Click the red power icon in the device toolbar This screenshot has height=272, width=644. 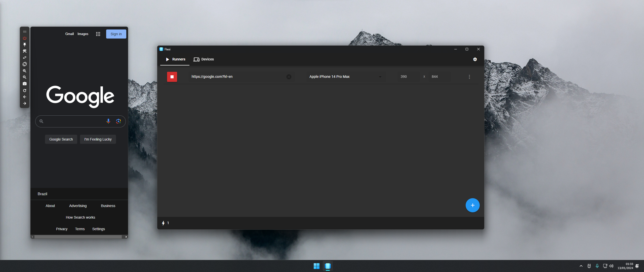coord(25,38)
